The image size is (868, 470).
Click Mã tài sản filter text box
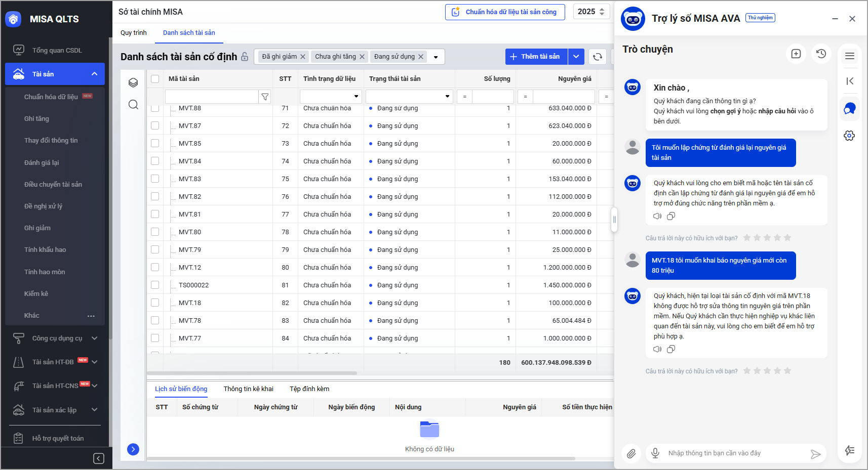(212, 97)
